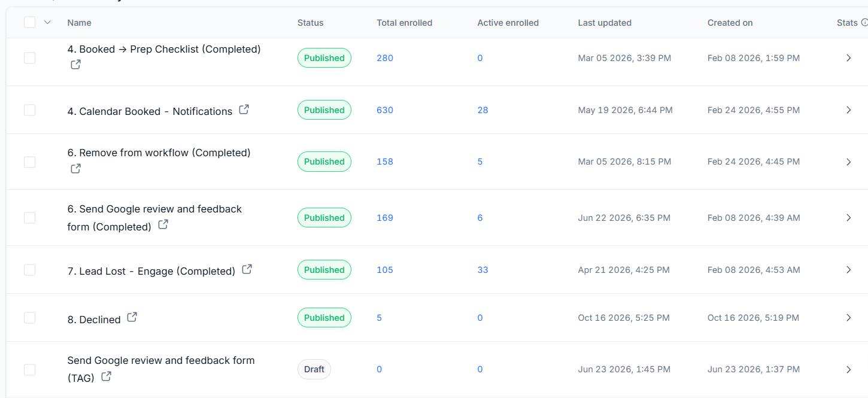Click created on 'Jun 23 2026, 1:37 PM'
868x398 pixels.
[x=754, y=369]
